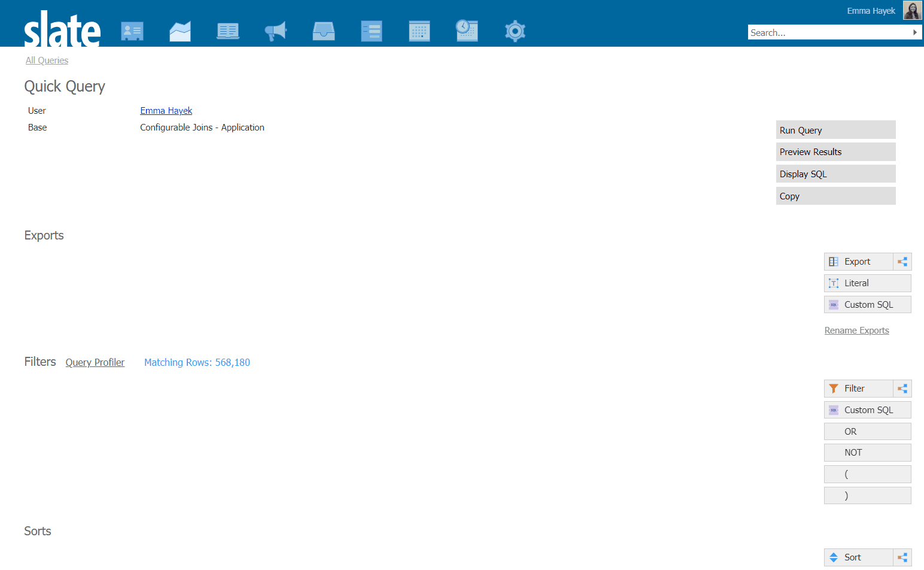Screen dimensions: 924x570
Task: Go back to All Queries
Action: (x=47, y=60)
